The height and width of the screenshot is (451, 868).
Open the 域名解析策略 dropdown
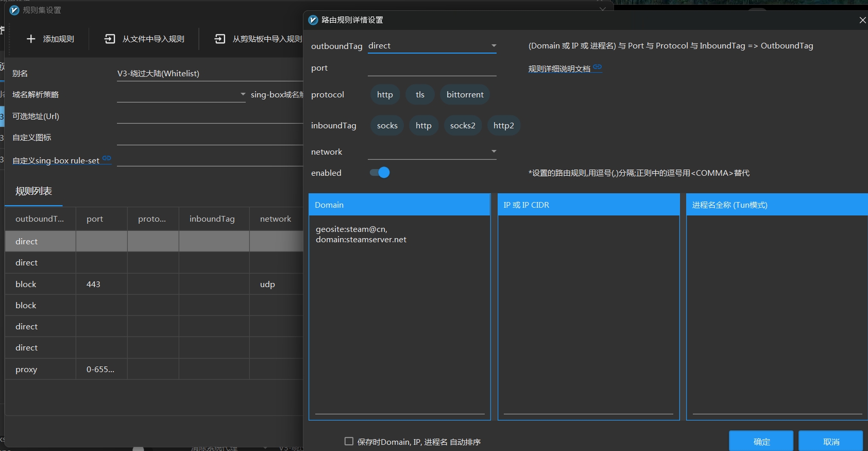[243, 94]
